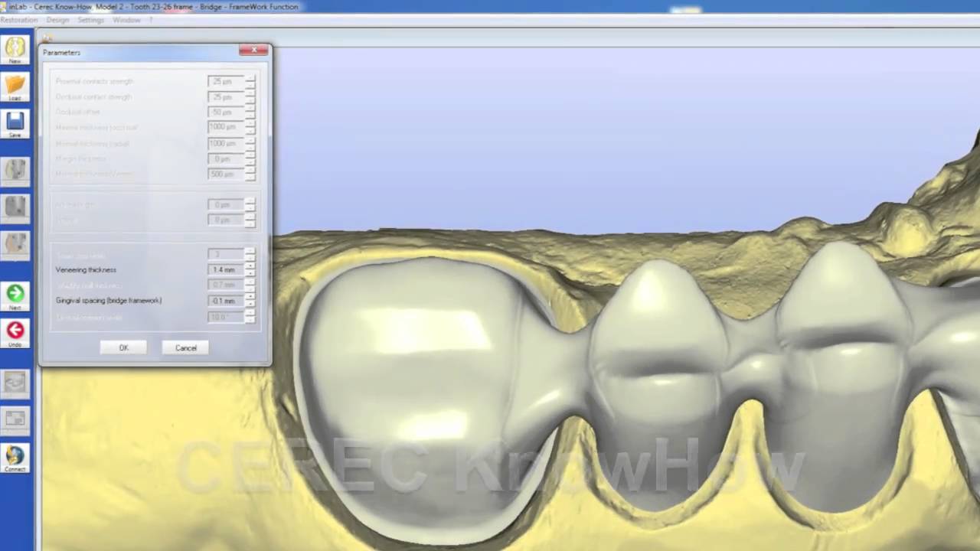This screenshot has height=551, width=980.
Task: Increase Veneering thickness with up arrow
Action: point(250,266)
